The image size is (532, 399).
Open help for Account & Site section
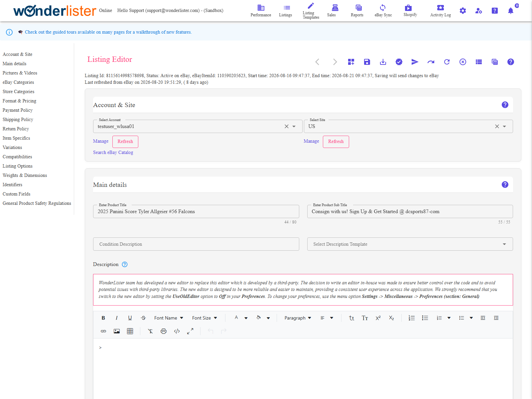pos(505,105)
